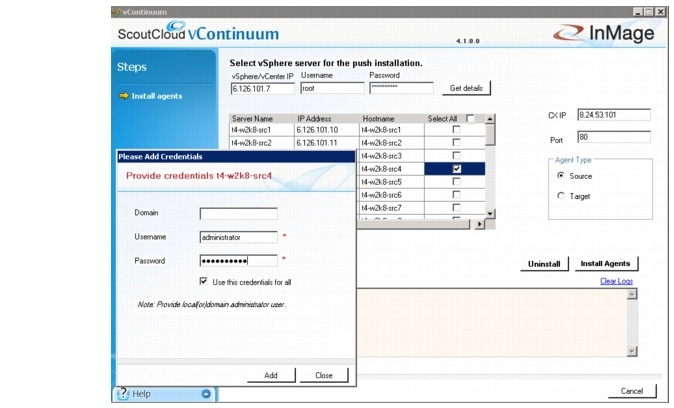The image size is (674, 408).
Task: Click the vContinuum title bar icon
Action: click(x=116, y=12)
